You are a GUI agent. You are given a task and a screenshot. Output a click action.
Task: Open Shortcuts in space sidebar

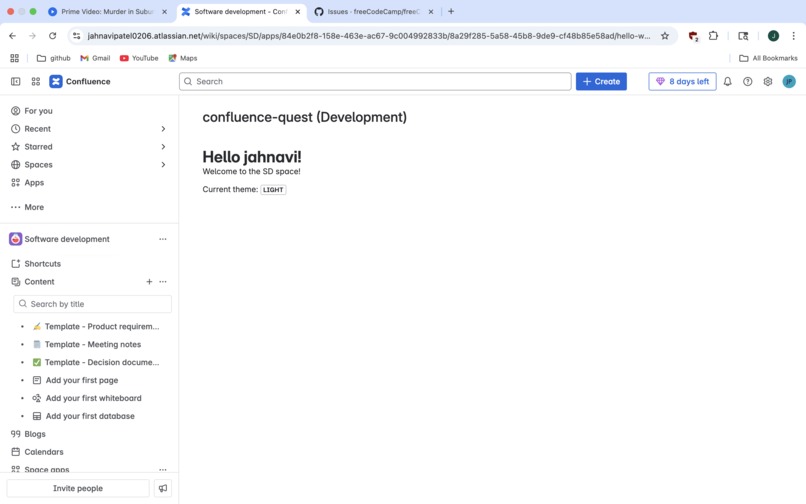click(x=36, y=263)
